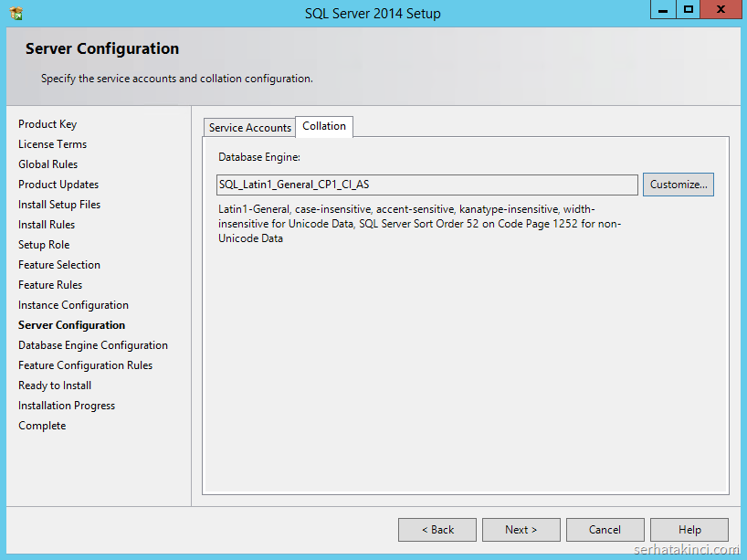Cancel the SQL Server setup

coord(605,530)
